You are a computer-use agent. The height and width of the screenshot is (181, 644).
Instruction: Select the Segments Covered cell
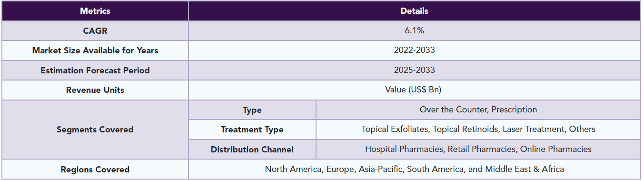click(95, 130)
